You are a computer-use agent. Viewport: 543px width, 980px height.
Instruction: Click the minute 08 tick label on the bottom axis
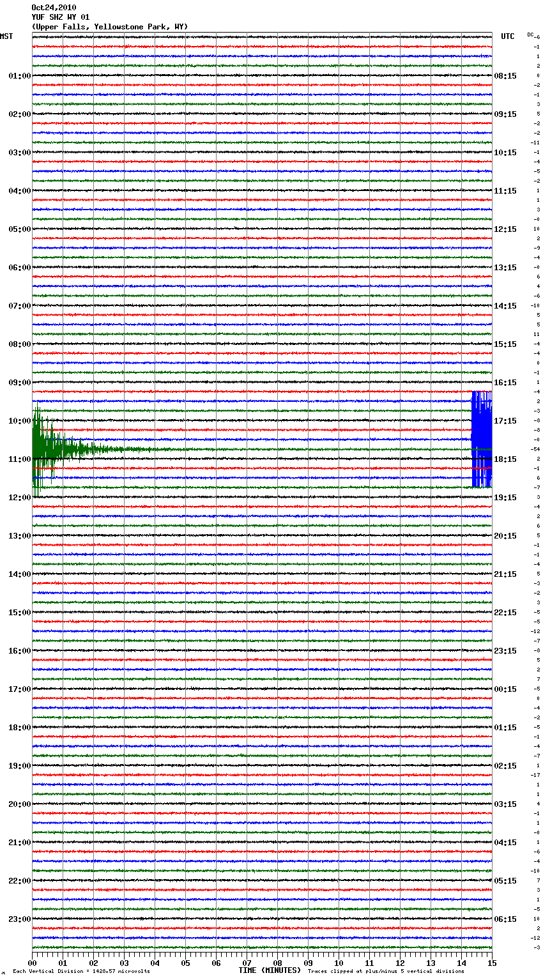coord(277,963)
